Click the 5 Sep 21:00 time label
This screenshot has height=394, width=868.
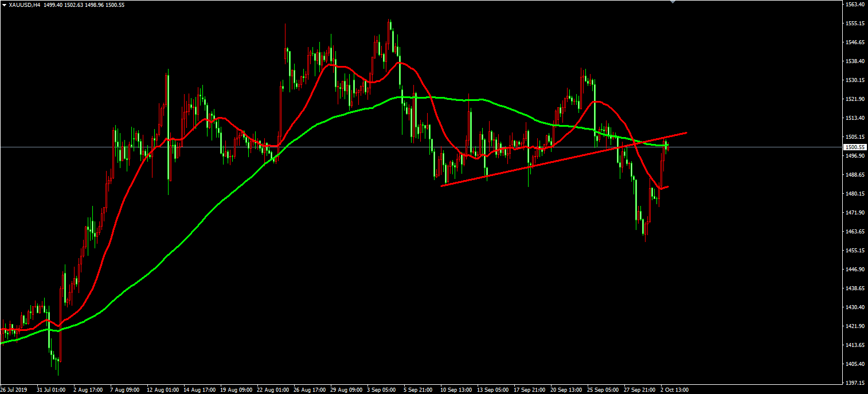[x=419, y=390]
